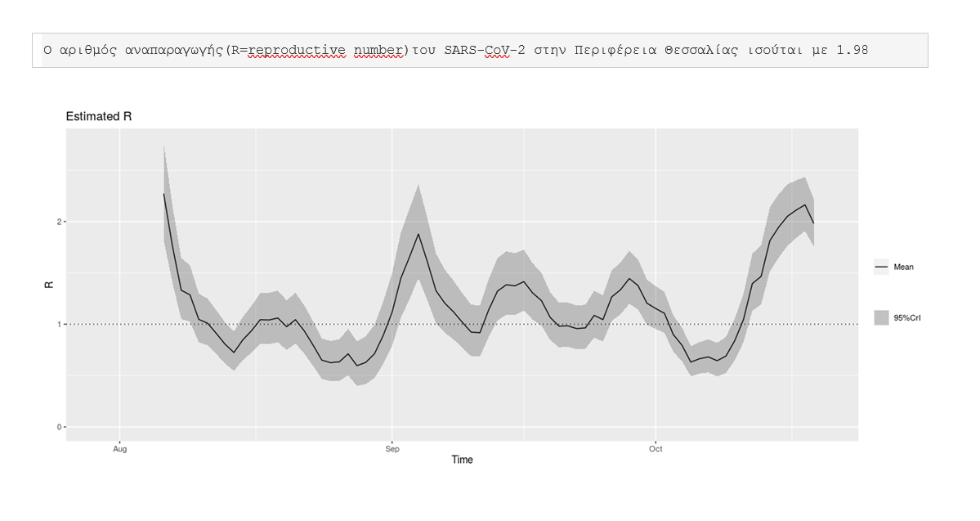Click y-axis tick label 2
Image resolution: width=980 pixels, height=521 pixels.
[60, 222]
